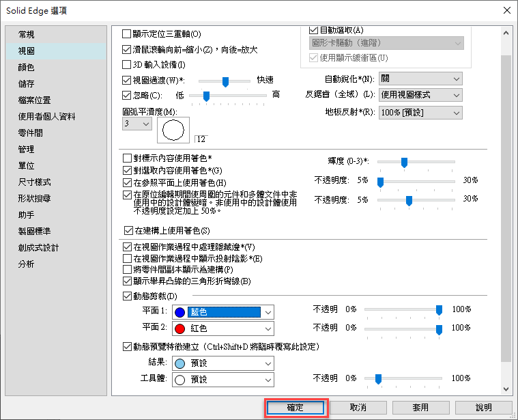Switch to 使用者個人資料 page
The width and height of the screenshot is (518, 420).
46,116
